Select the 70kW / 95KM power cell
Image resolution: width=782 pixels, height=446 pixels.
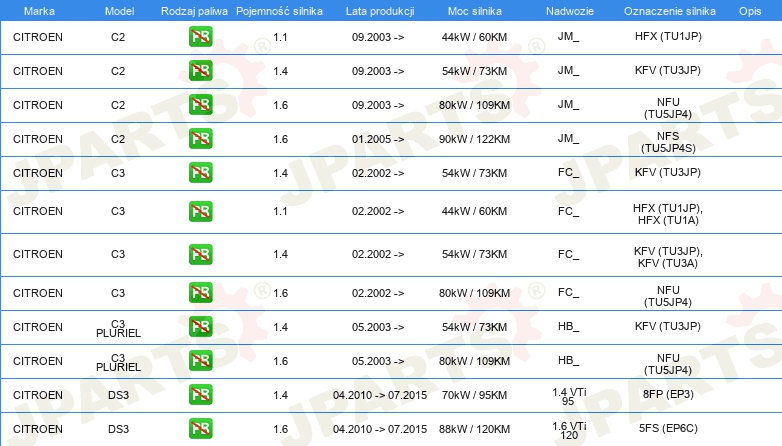click(474, 395)
